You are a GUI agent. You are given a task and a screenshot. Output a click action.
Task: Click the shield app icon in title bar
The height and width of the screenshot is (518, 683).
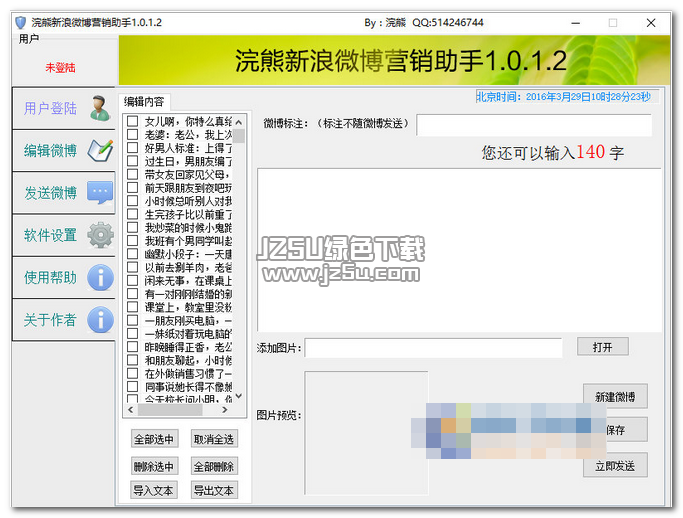click(x=20, y=23)
